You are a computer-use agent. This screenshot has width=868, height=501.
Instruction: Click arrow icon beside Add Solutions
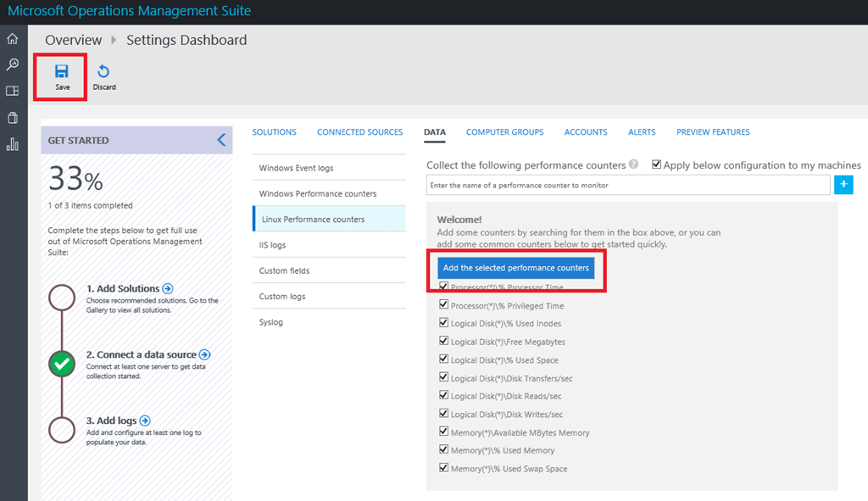168,288
